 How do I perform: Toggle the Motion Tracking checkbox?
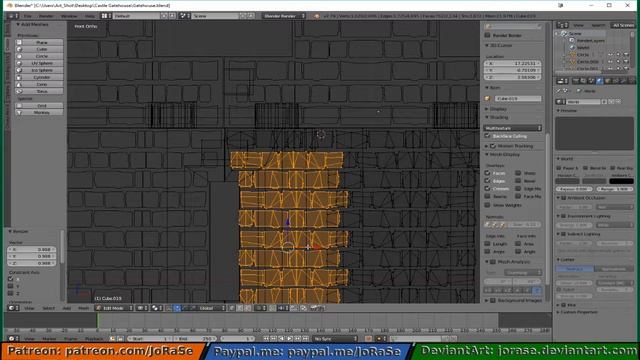point(493,146)
